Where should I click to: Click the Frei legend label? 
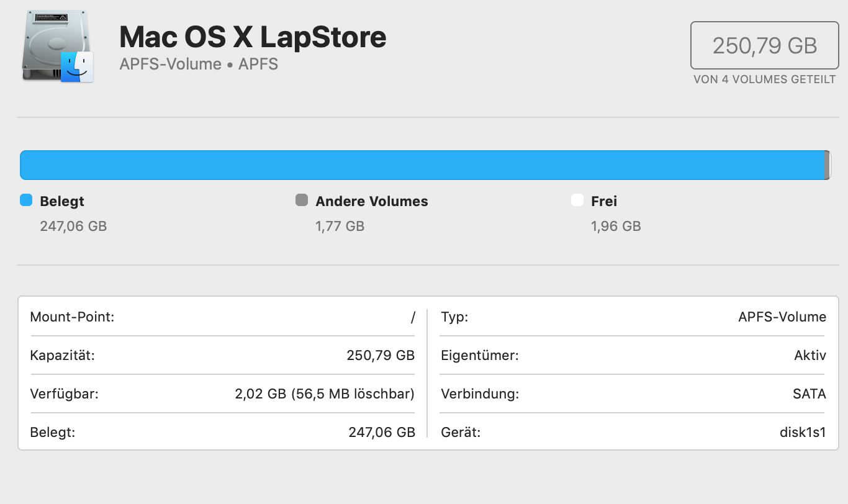click(x=604, y=201)
